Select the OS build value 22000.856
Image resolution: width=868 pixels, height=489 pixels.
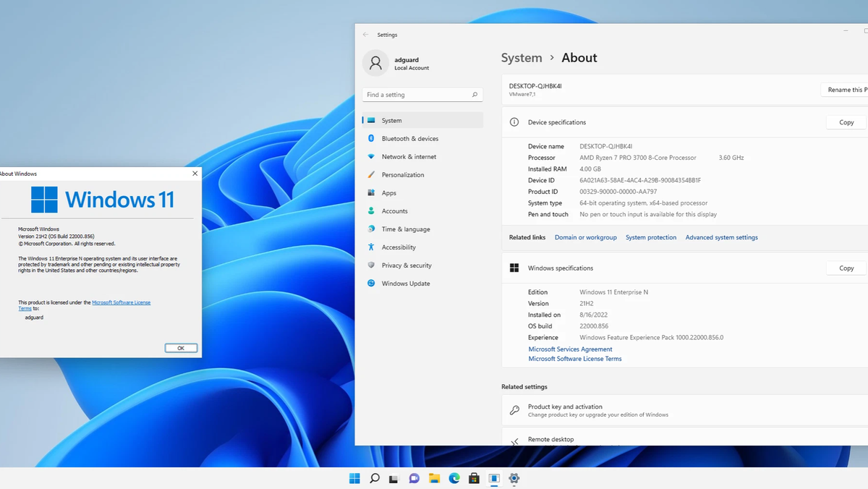tap(594, 326)
